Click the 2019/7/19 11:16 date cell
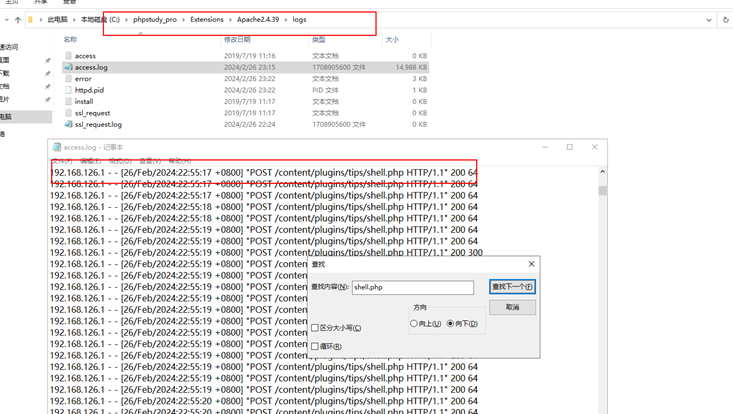 250,56
